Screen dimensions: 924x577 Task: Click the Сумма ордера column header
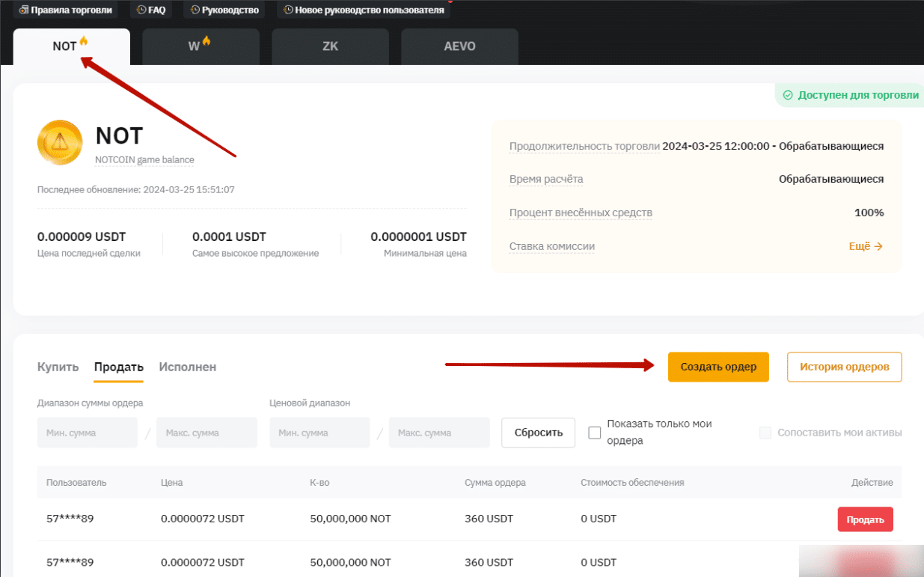click(x=495, y=483)
